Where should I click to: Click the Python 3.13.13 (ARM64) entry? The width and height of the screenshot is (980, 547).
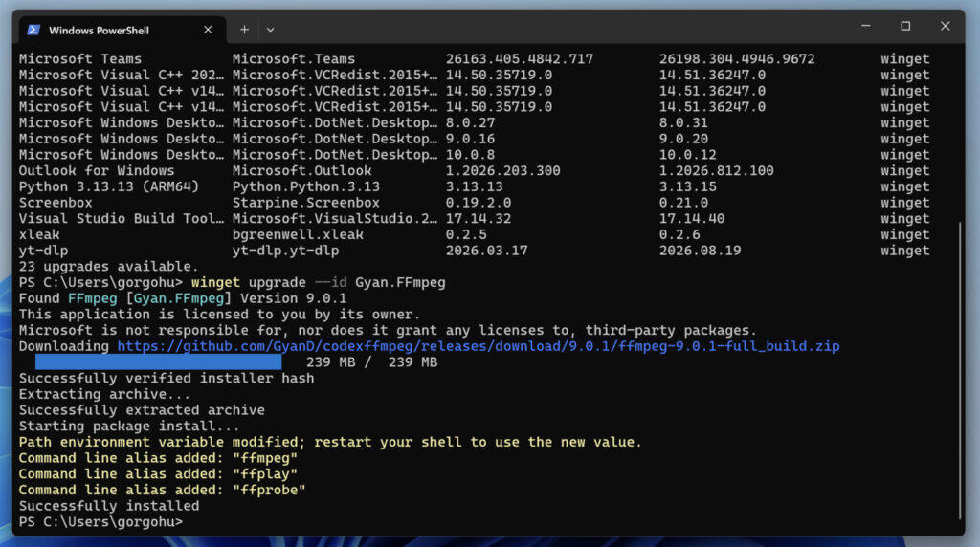tap(109, 186)
